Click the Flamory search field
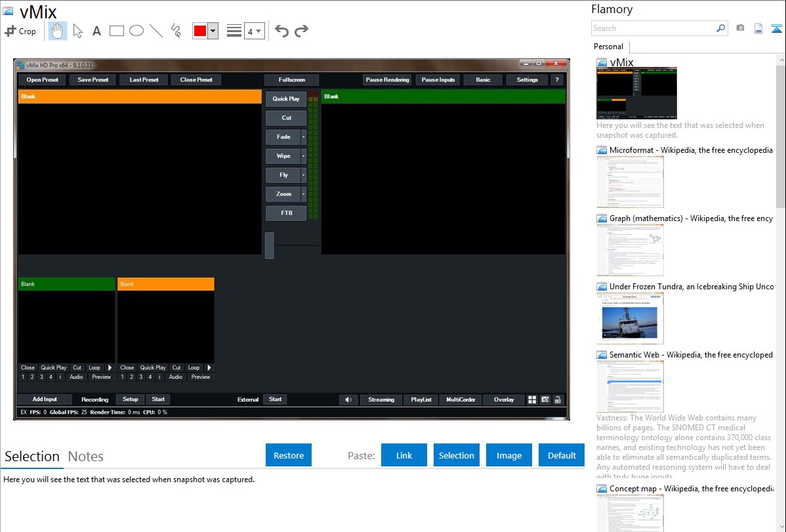Viewport: 786px width, 532px height. 653,28
